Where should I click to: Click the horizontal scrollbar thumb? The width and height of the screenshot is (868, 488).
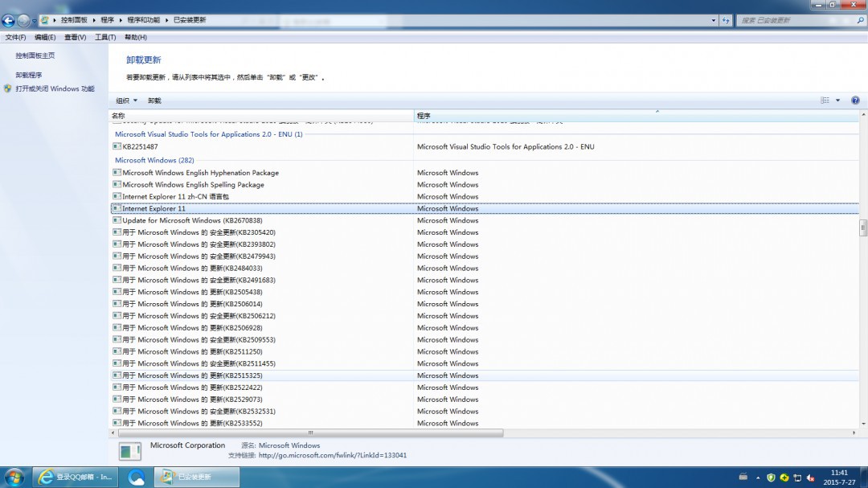click(310, 433)
